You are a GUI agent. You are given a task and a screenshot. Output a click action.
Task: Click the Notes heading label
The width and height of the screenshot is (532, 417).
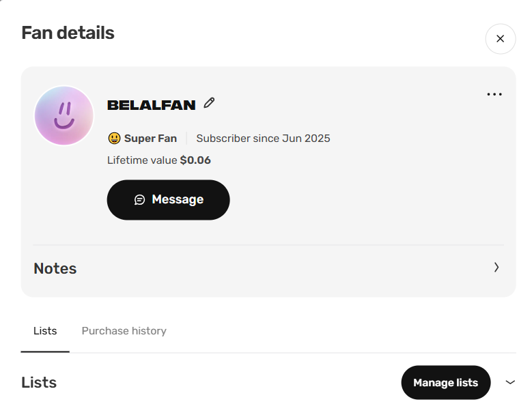[55, 268]
